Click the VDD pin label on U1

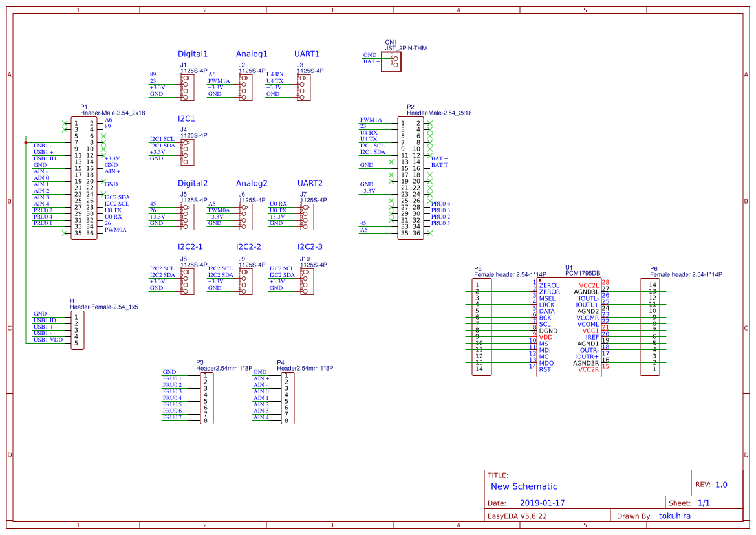click(546, 336)
